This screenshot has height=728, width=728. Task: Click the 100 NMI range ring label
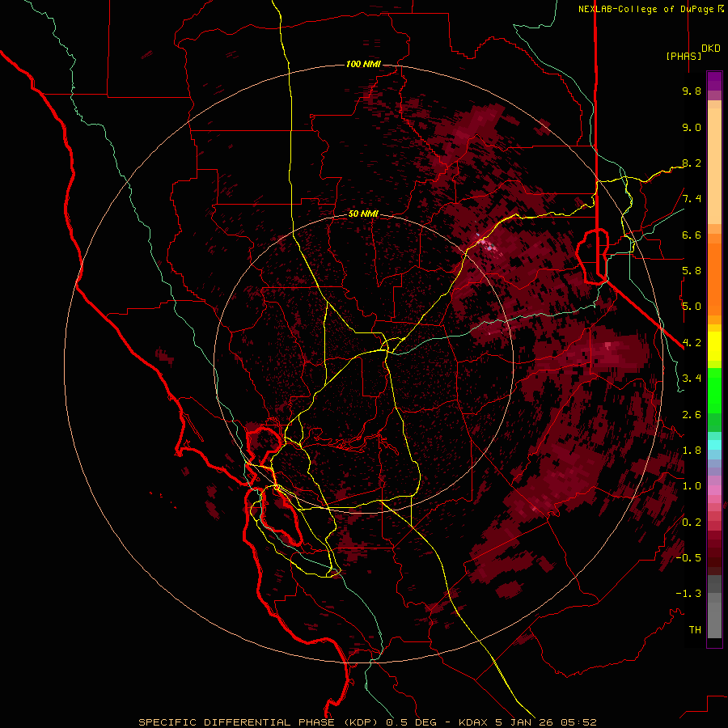[363, 64]
